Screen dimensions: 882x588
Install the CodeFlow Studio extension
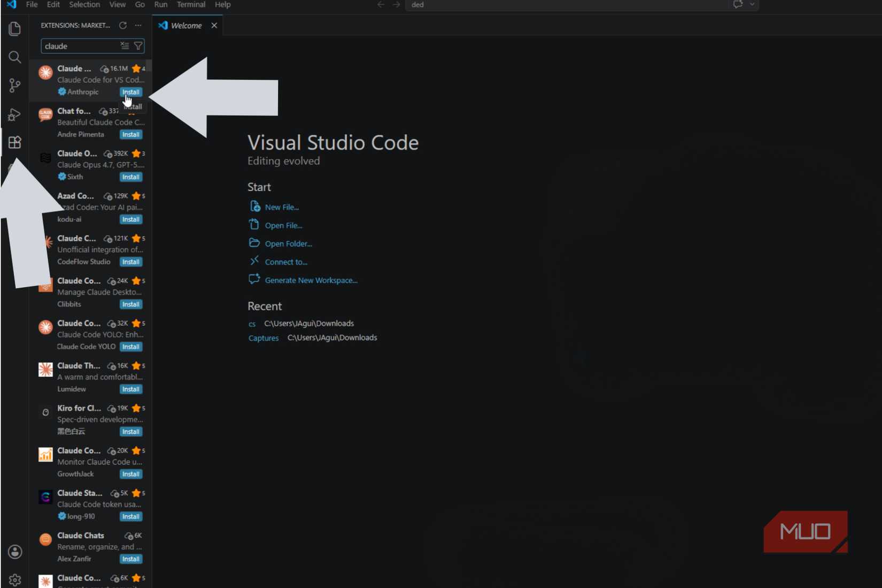pyautogui.click(x=131, y=262)
